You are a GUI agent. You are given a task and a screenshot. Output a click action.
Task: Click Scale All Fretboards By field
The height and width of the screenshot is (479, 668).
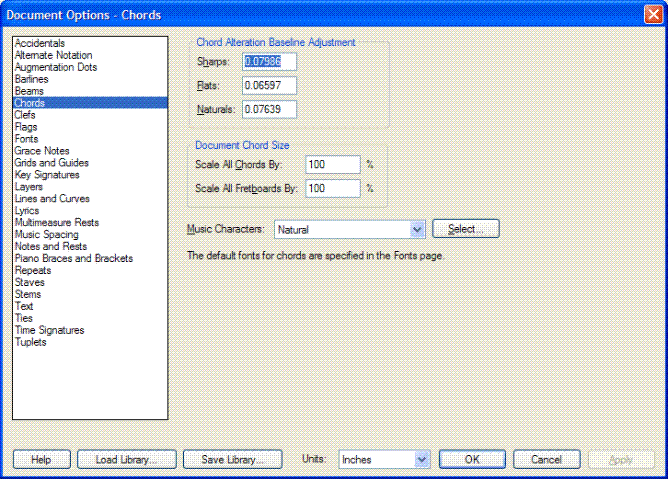pos(333,188)
